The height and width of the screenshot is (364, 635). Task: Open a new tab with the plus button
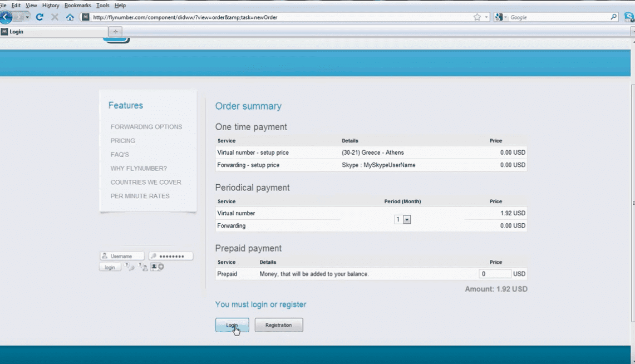(116, 32)
